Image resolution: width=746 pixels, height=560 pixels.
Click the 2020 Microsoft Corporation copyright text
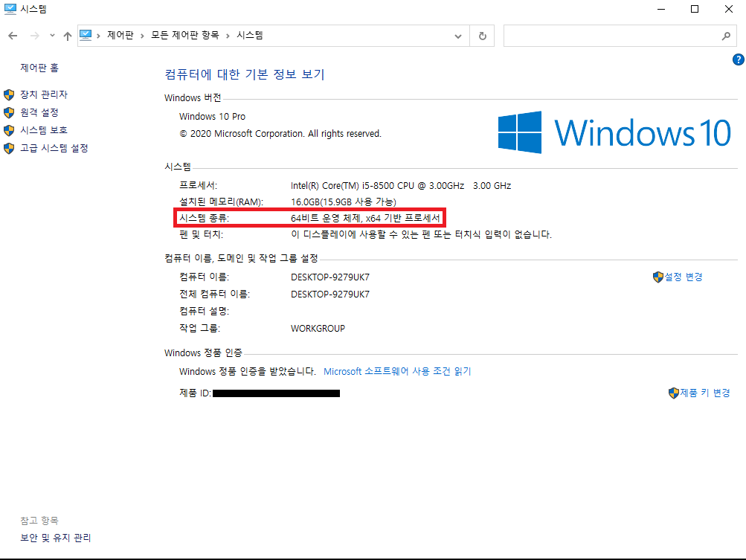pyautogui.click(x=280, y=134)
